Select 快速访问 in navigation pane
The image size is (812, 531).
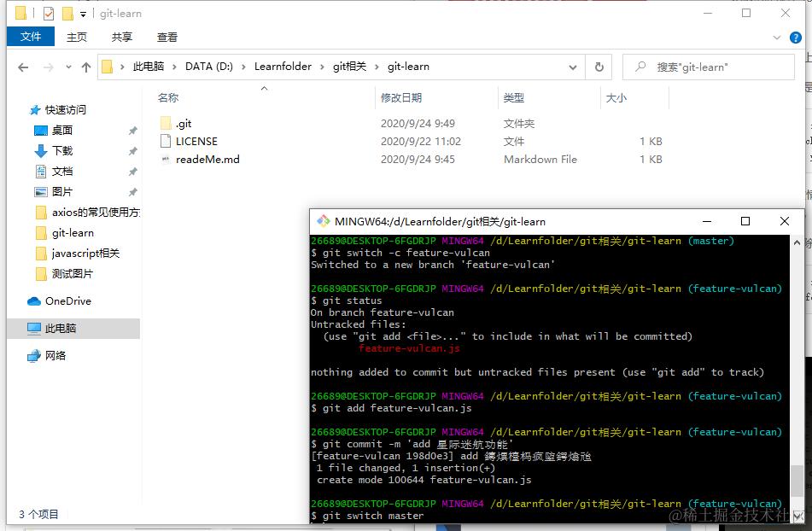pos(65,110)
